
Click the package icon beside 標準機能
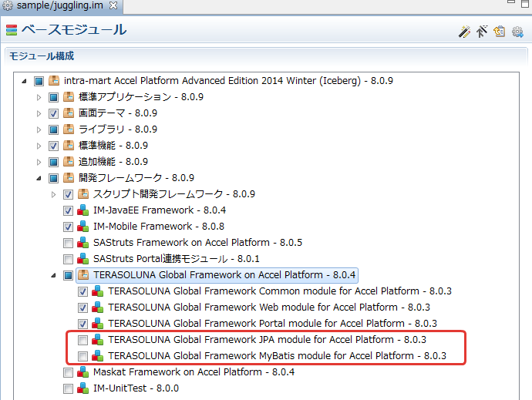coord(69,146)
